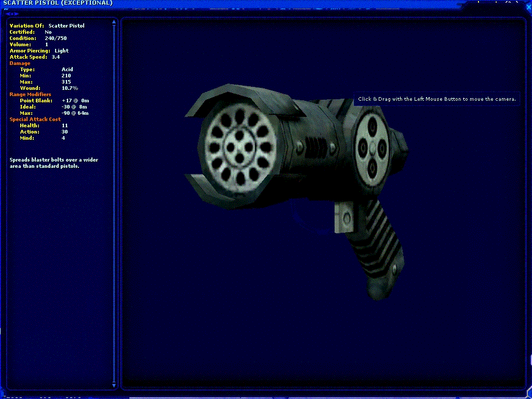This screenshot has width=532, height=399.
Task: Click the range Max value '-90 @ 64m'
Action: [x=75, y=113]
